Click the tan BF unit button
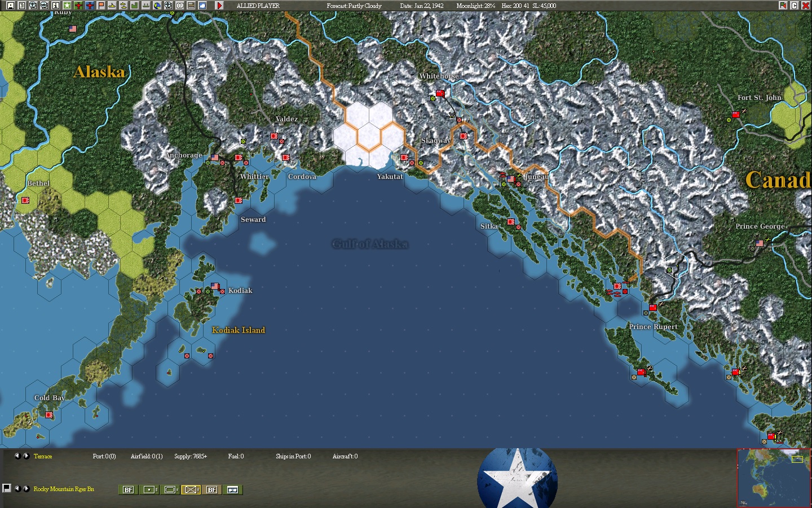 (212, 489)
